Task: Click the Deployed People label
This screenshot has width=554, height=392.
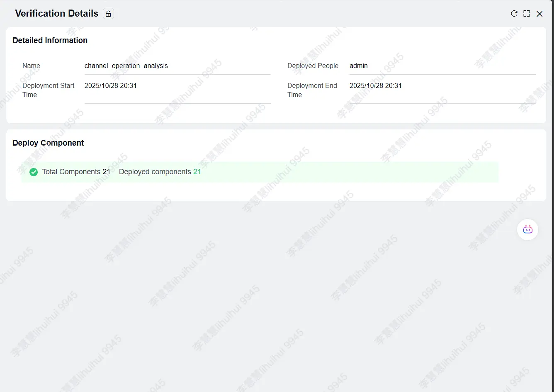Action: (x=313, y=66)
